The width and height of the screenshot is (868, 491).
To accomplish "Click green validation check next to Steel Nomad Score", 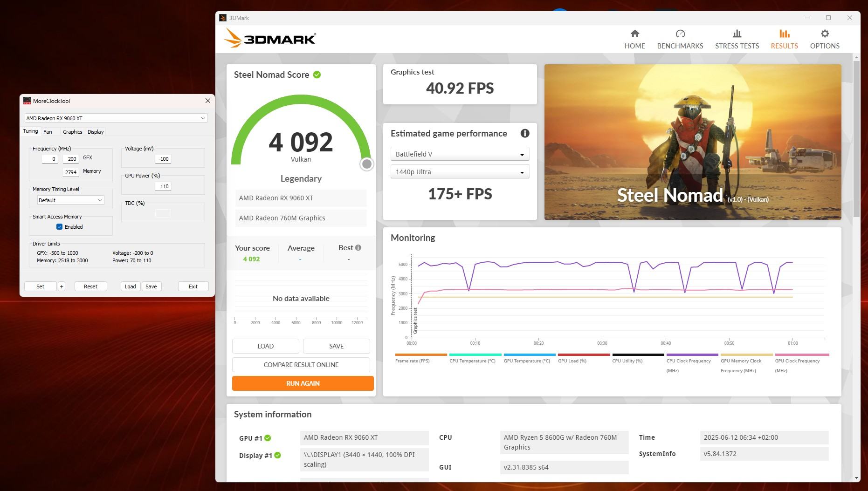I will (x=317, y=75).
